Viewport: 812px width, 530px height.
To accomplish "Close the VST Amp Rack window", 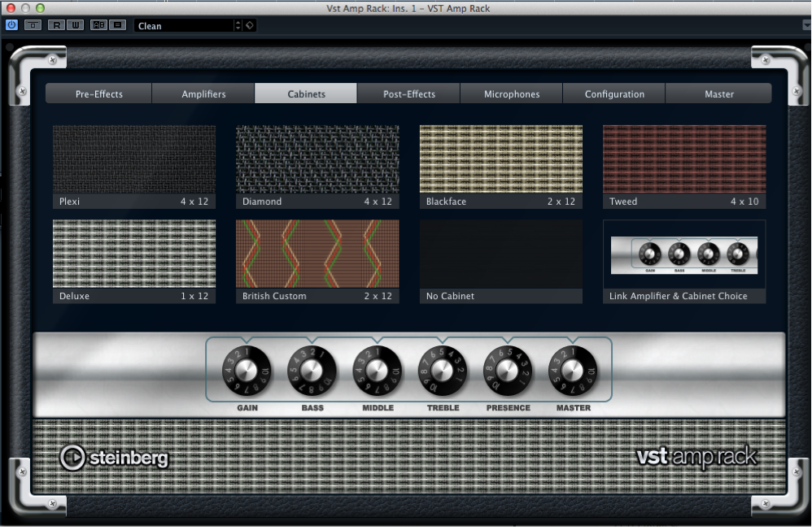I will (x=11, y=8).
